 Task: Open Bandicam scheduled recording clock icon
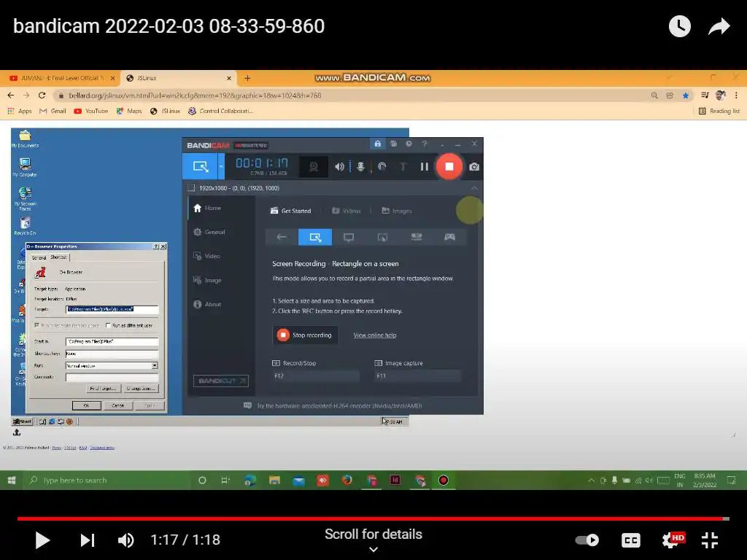pos(409,144)
